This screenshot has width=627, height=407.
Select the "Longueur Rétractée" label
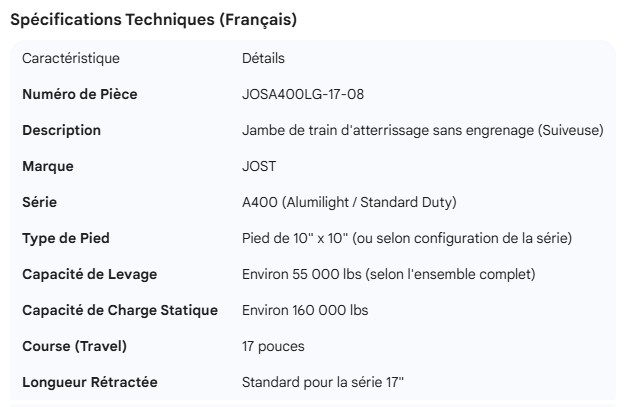pos(90,383)
